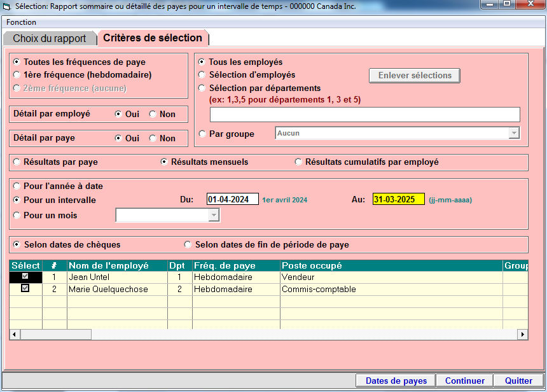Click the department numbers input field
Image resolution: width=547 pixels, height=392 pixels.
point(364,115)
